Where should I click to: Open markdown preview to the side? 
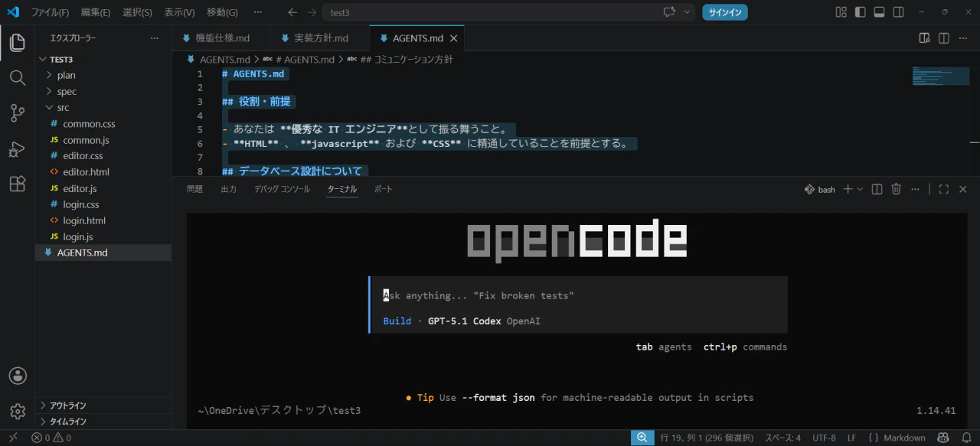924,37
